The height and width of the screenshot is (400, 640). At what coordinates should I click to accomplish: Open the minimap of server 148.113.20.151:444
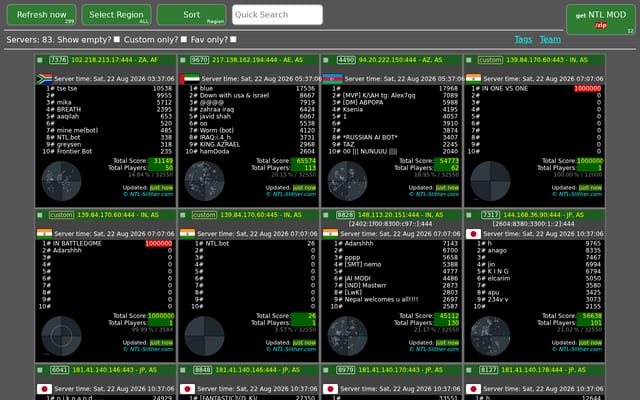click(x=347, y=336)
